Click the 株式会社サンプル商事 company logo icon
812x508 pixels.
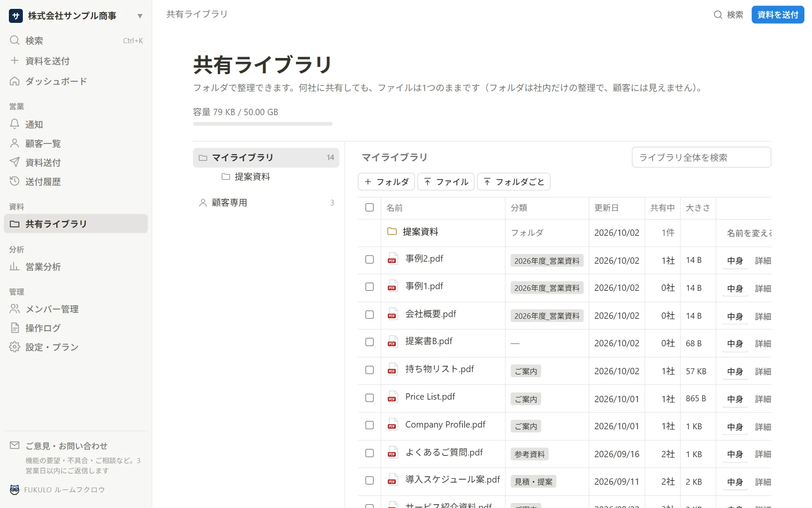point(16,16)
